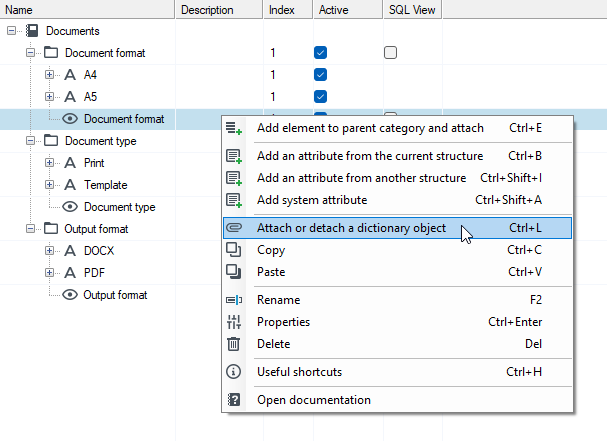Choose Paste from the context menu

(398, 272)
